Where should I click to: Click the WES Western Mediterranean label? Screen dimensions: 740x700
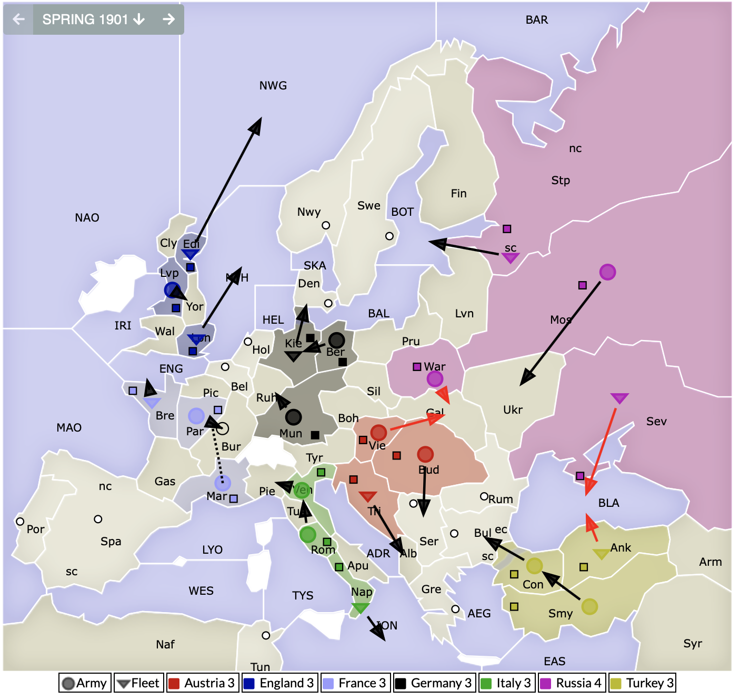201,591
